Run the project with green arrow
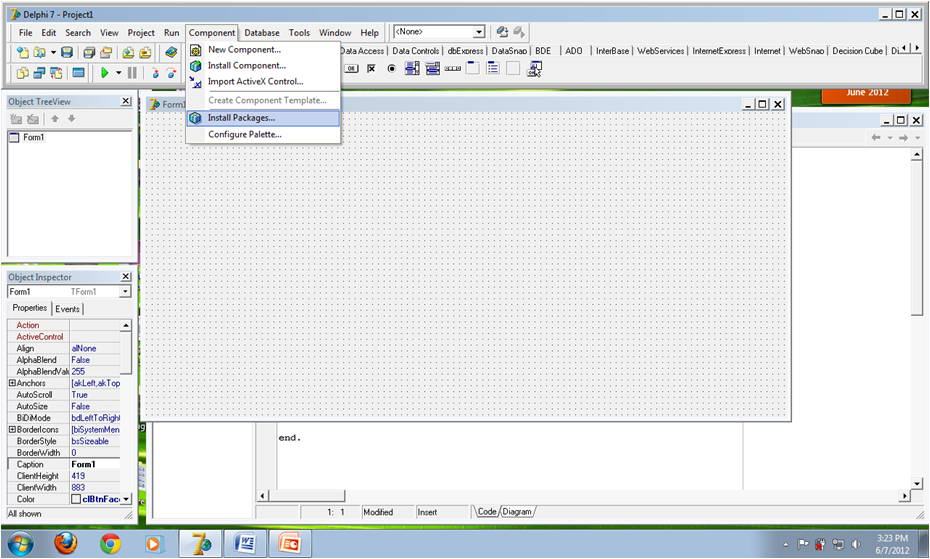Image resolution: width=930 pixels, height=559 pixels. [x=105, y=72]
